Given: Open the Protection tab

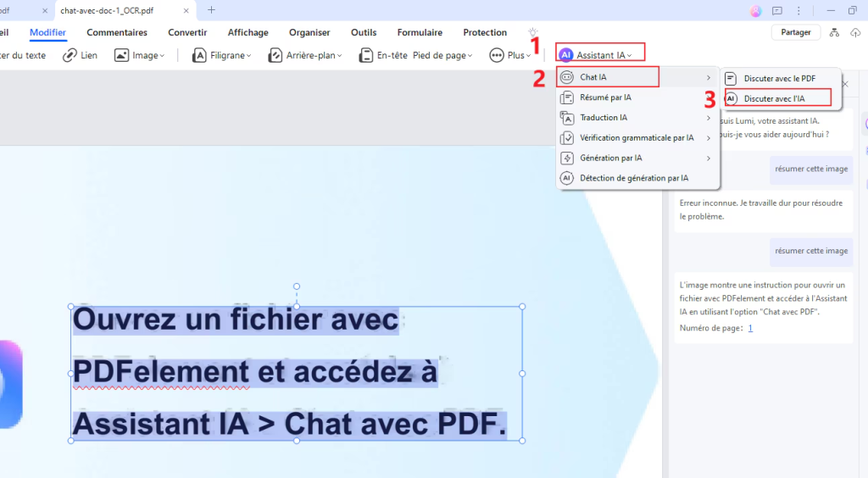Looking at the screenshot, I should [485, 33].
